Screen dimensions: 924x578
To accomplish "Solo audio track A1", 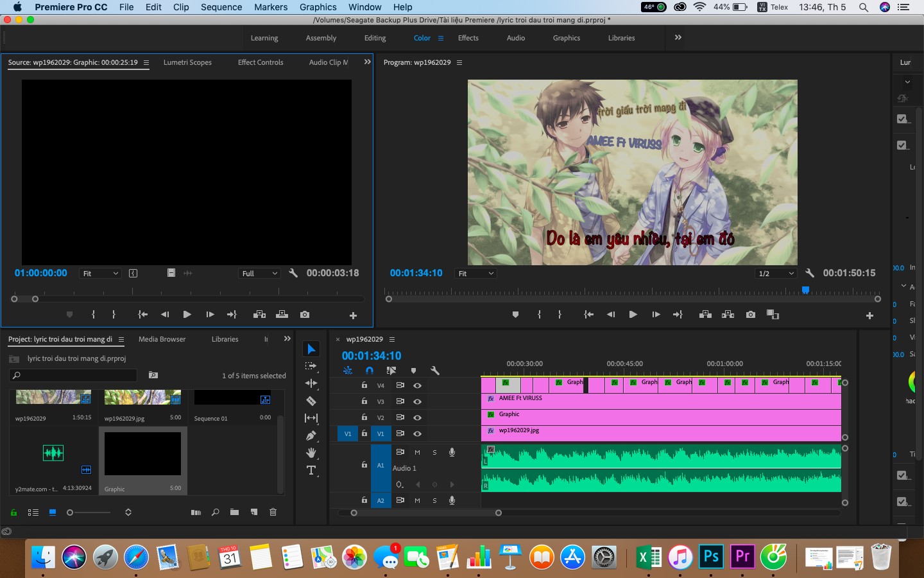I will click(x=434, y=452).
